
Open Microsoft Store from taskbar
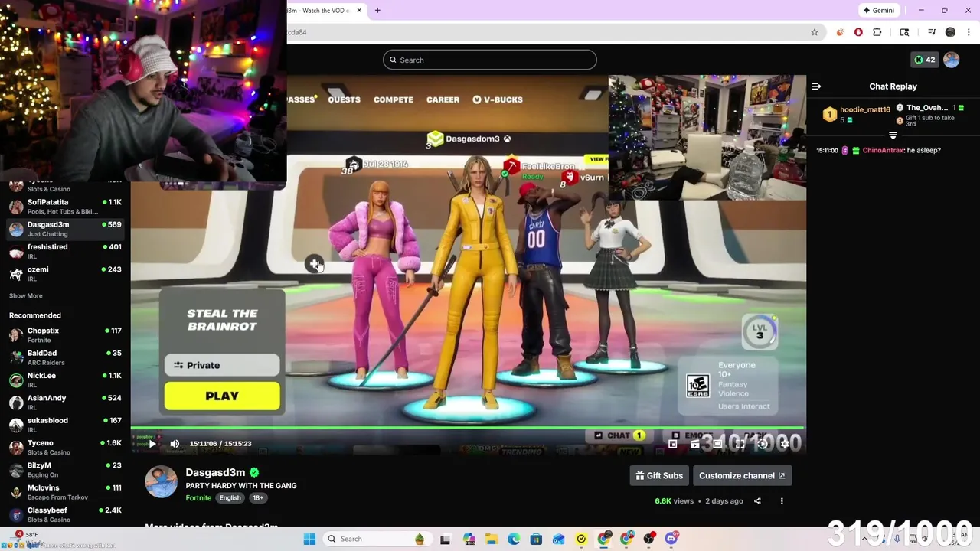coord(536,539)
